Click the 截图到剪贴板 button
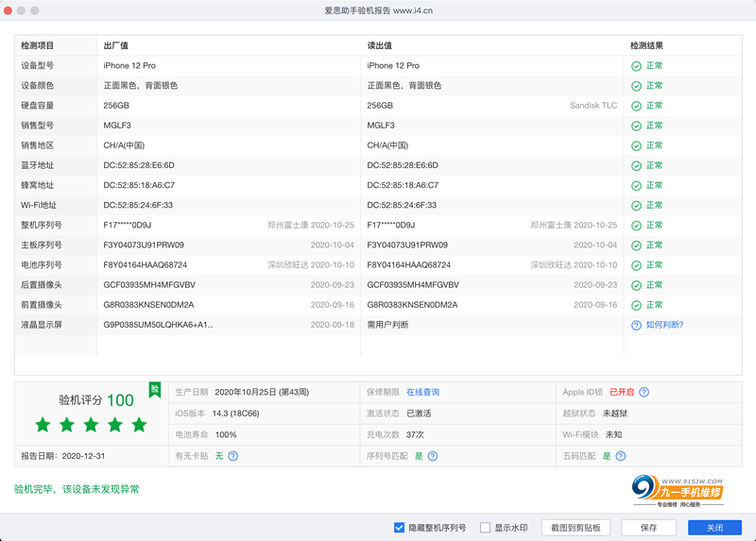 tap(576, 528)
